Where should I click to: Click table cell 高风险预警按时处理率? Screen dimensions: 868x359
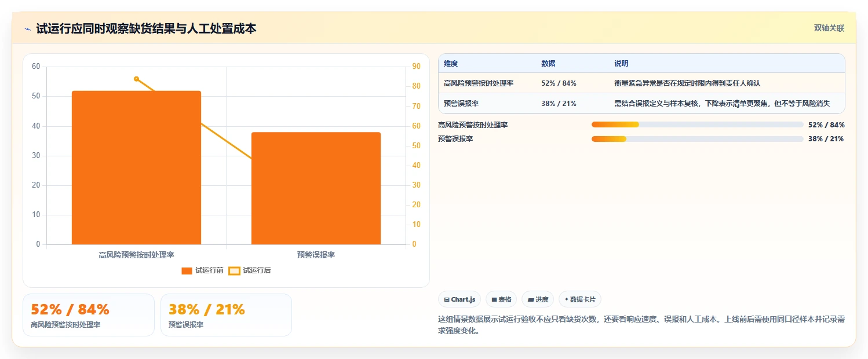pyautogui.click(x=479, y=83)
